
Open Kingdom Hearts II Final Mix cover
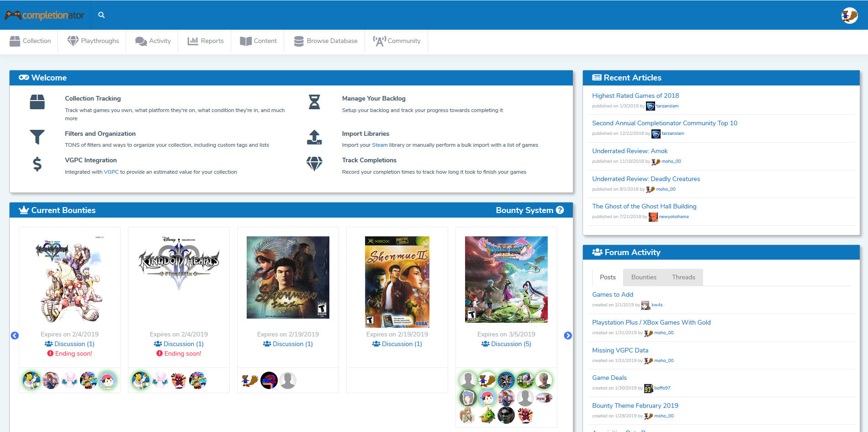point(179,264)
